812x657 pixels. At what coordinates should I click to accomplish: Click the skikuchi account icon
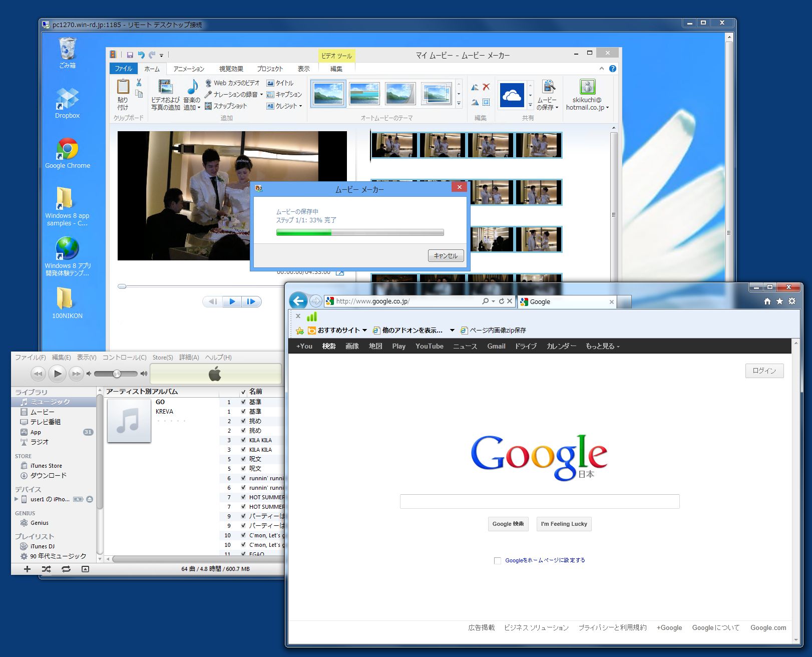(x=587, y=87)
